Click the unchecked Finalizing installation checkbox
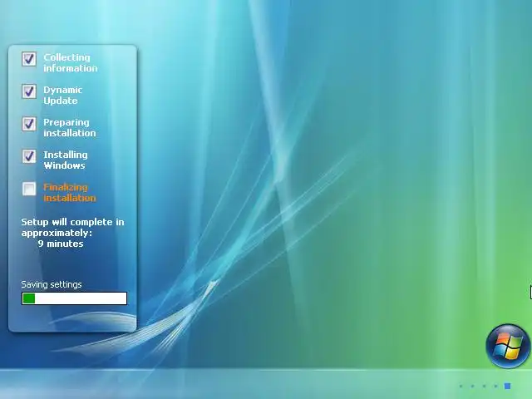This screenshot has height=399, width=532. 29,189
